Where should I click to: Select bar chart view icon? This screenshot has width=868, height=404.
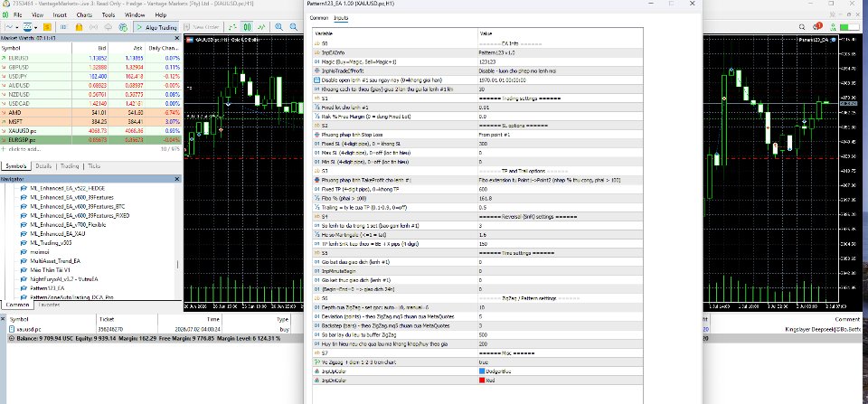[x=233, y=27]
